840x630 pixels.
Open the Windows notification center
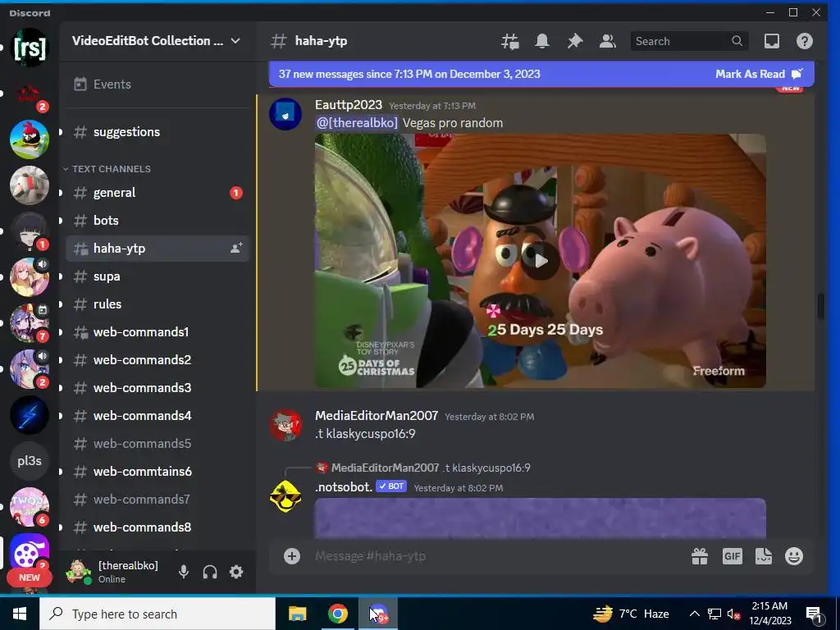(814, 614)
